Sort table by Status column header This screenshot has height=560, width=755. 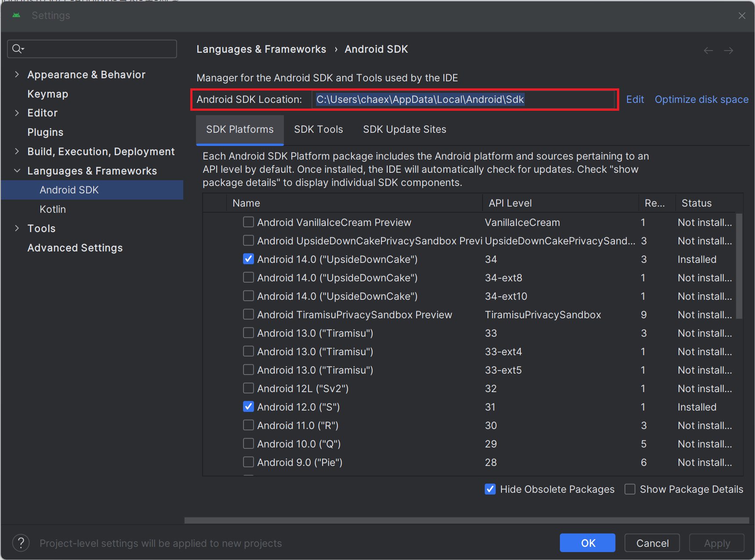(x=709, y=203)
